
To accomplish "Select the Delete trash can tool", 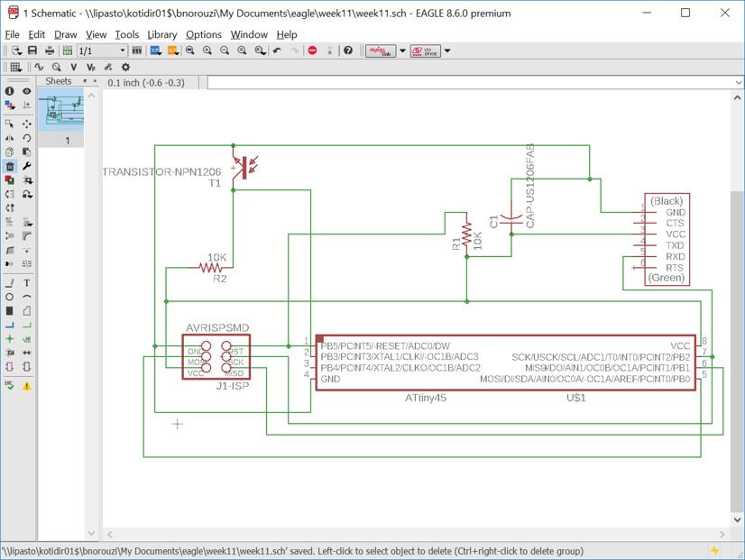I will click(10, 166).
